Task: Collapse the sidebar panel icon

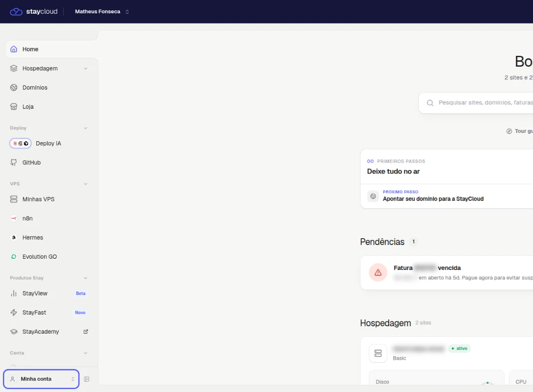Action: coord(87,379)
